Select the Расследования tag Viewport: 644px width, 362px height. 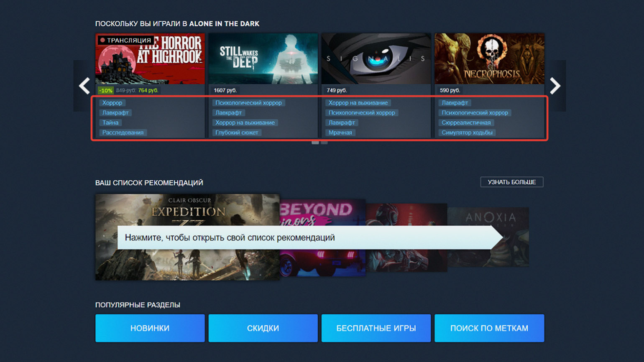(123, 133)
